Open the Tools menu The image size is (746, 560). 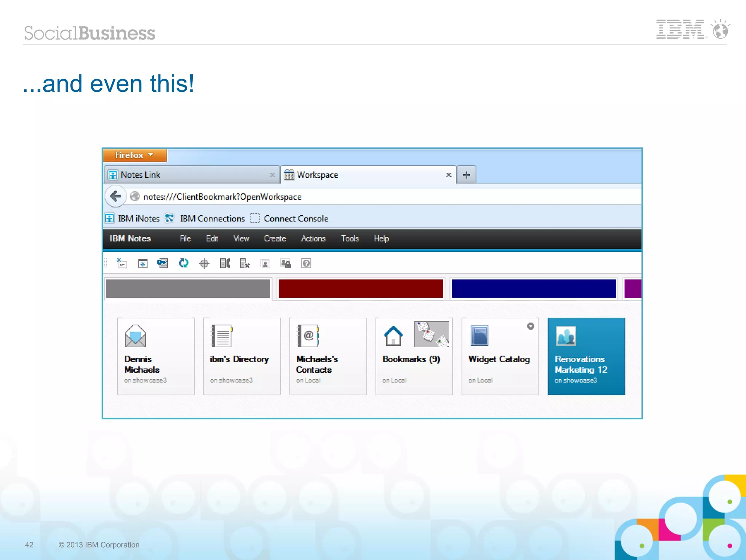click(350, 238)
